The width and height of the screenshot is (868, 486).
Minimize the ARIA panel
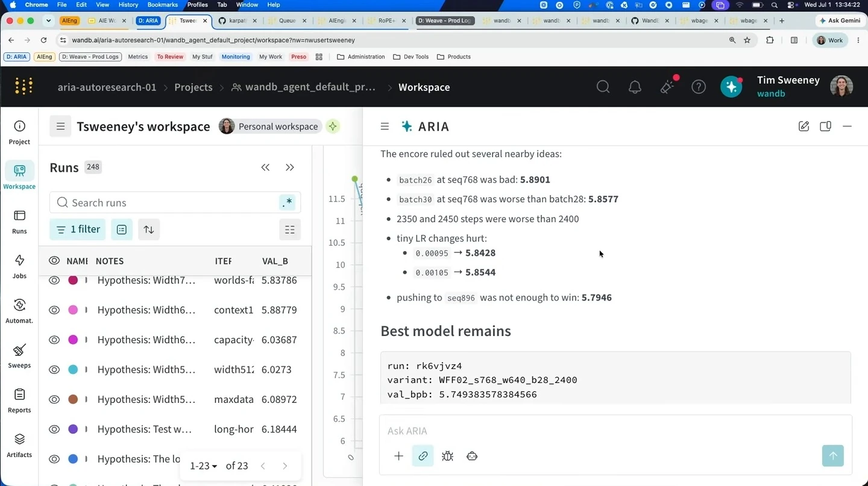pyautogui.click(x=847, y=126)
